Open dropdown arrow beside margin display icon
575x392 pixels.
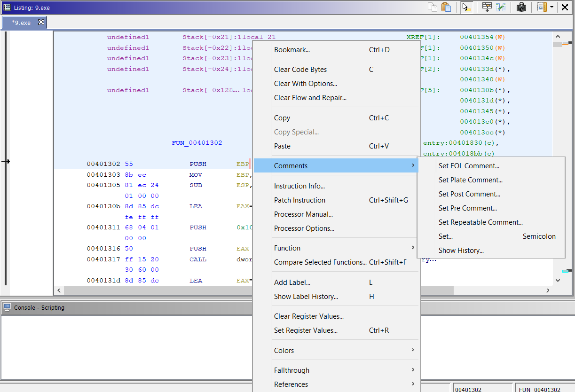[551, 7]
